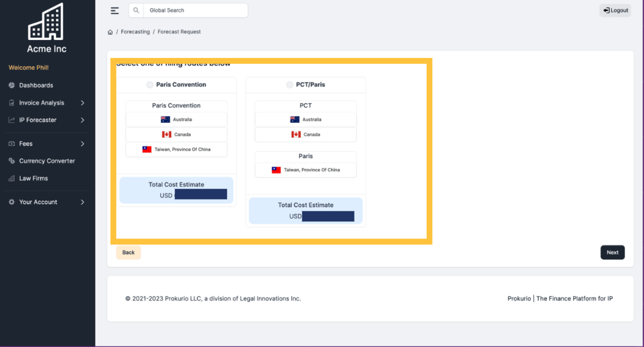The image size is (644, 347).
Task: Click Taiwan flag in Paris sublist
Action: 276,170
